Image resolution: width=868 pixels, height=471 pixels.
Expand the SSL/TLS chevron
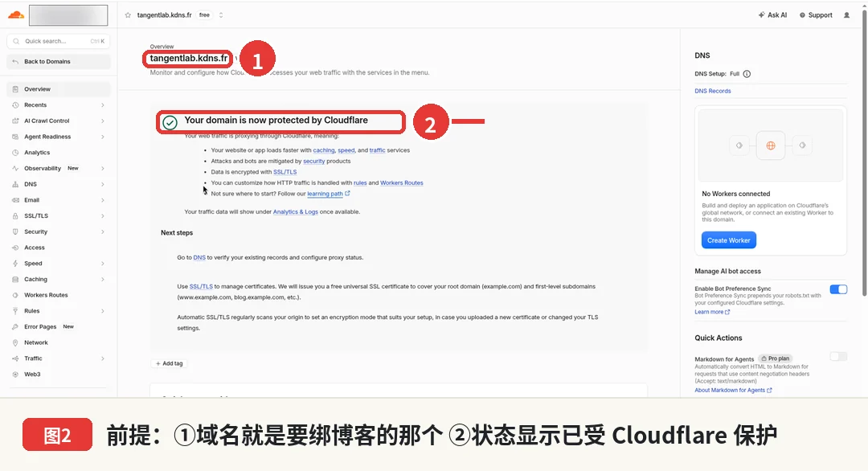pos(103,216)
